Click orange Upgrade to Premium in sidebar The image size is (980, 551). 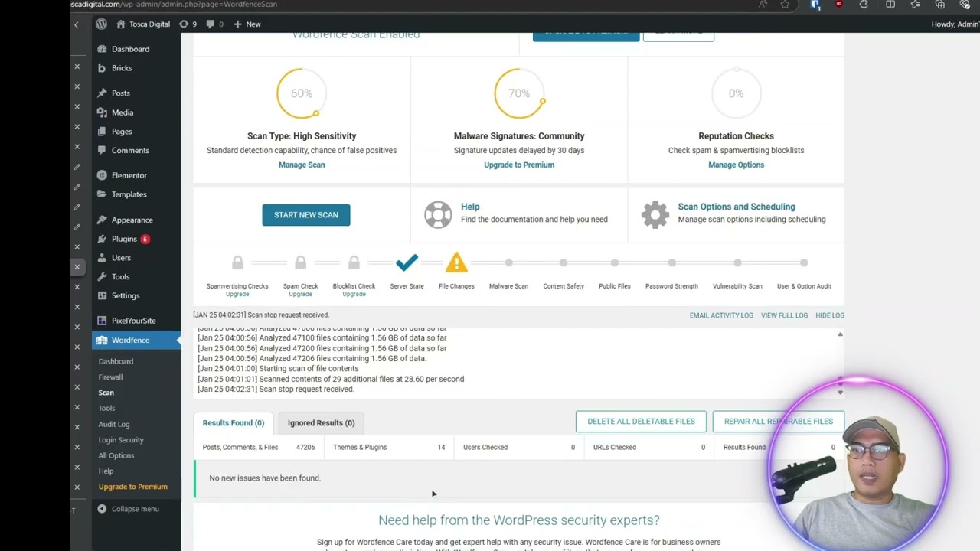pos(132,487)
